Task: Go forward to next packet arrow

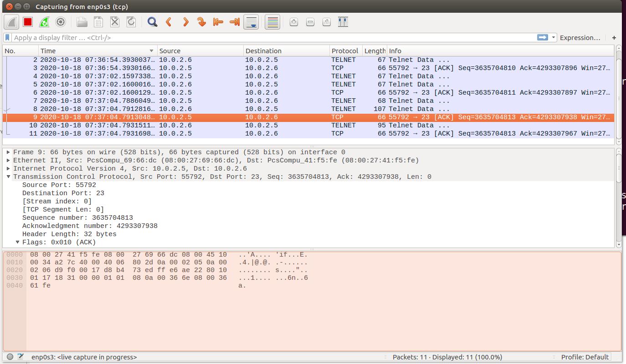Action: (185, 22)
